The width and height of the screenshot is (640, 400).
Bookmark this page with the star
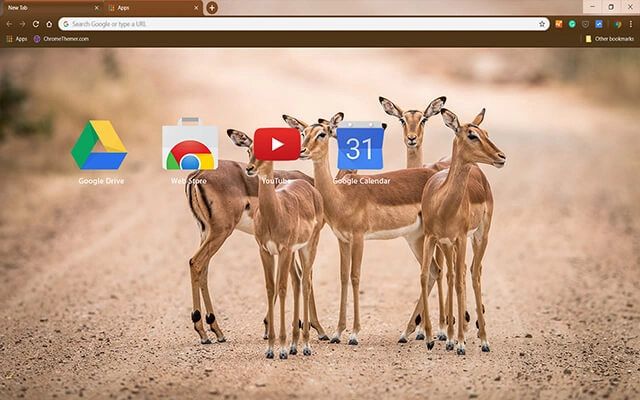point(542,24)
